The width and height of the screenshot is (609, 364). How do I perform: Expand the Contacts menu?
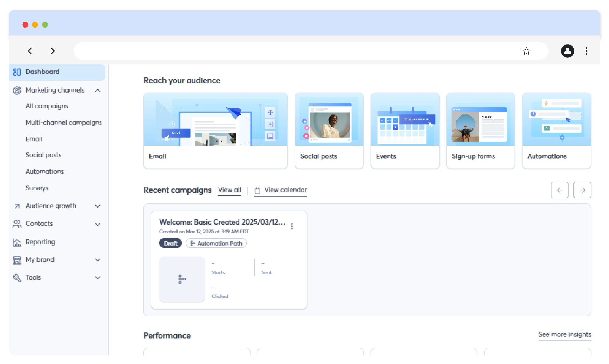[98, 224]
